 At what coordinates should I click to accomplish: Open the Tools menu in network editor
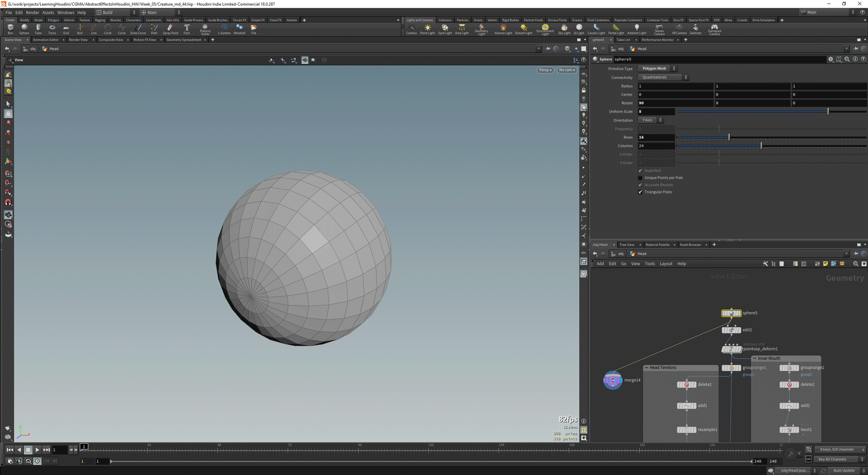[x=650, y=264]
